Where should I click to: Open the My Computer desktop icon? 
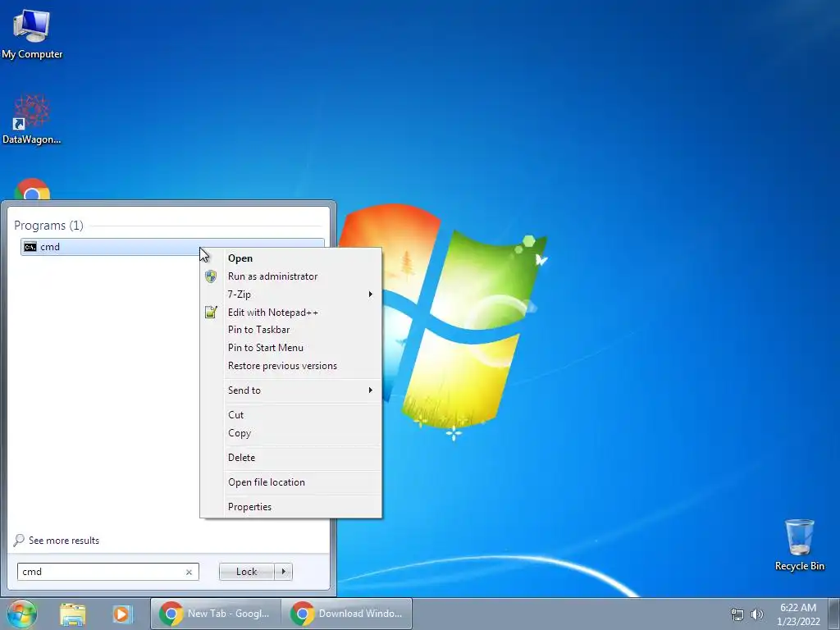point(32,34)
